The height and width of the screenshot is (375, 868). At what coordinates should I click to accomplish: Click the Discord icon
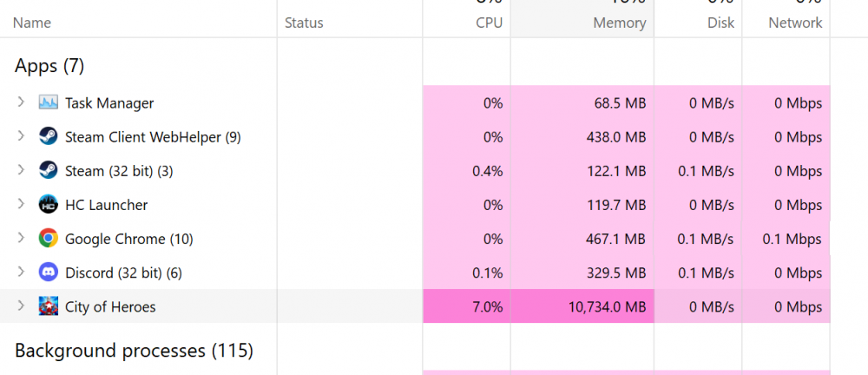pos(49,273)
